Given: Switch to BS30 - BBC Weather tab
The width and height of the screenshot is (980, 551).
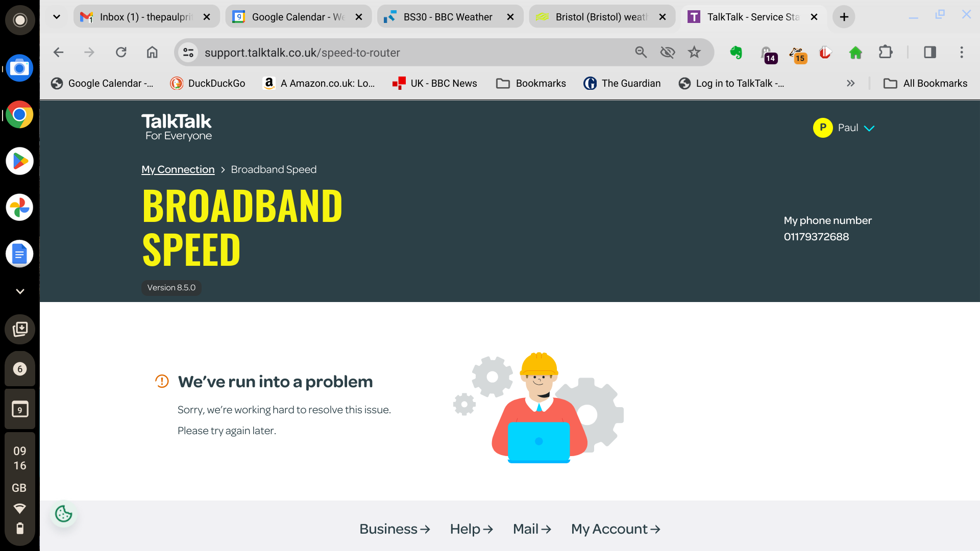Looking at the screenshot, I should [447, 17].
